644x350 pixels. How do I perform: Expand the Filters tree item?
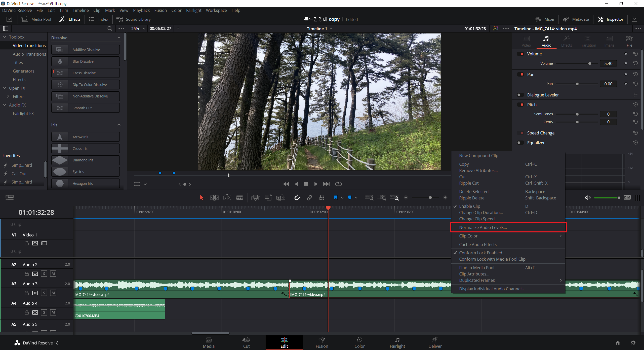pyautogui.click(x=8, y=96)
